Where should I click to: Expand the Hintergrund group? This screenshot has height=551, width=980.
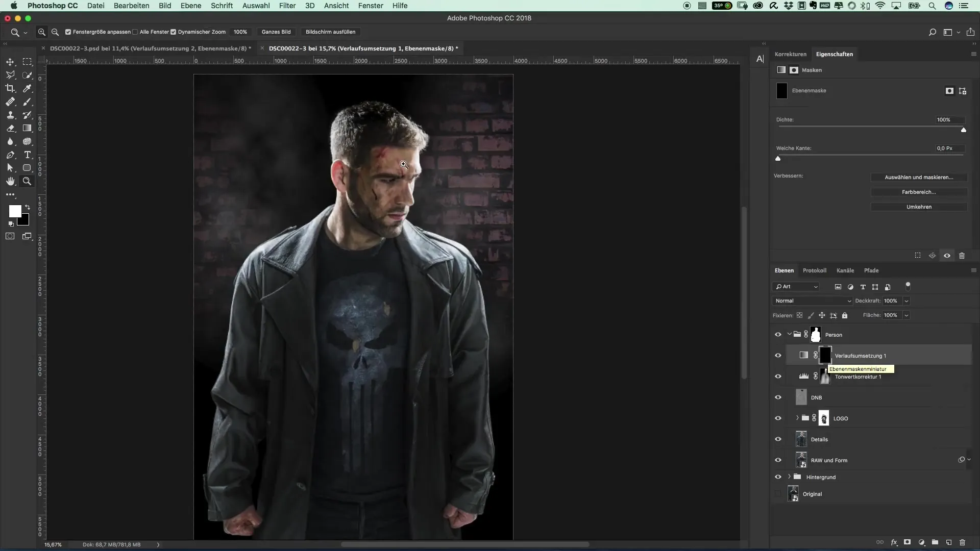(790, 477)
